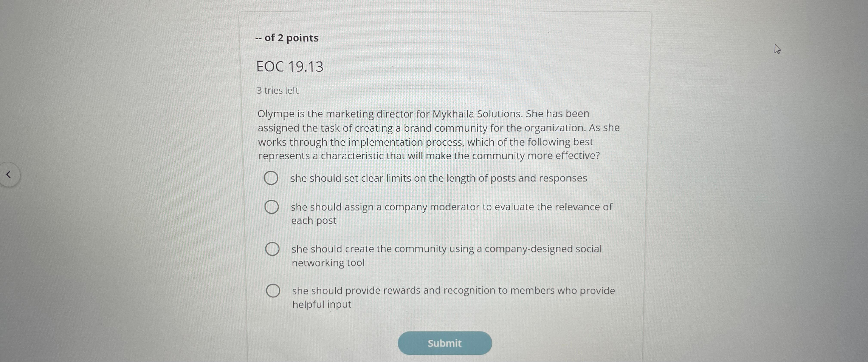Click the question prompt text about Olympe

438,135
